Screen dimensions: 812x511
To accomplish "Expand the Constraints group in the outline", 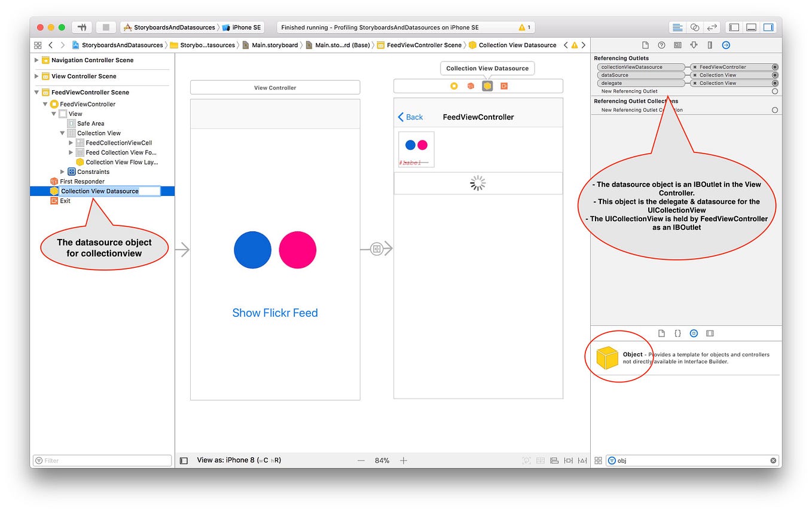I will point(62,172).
